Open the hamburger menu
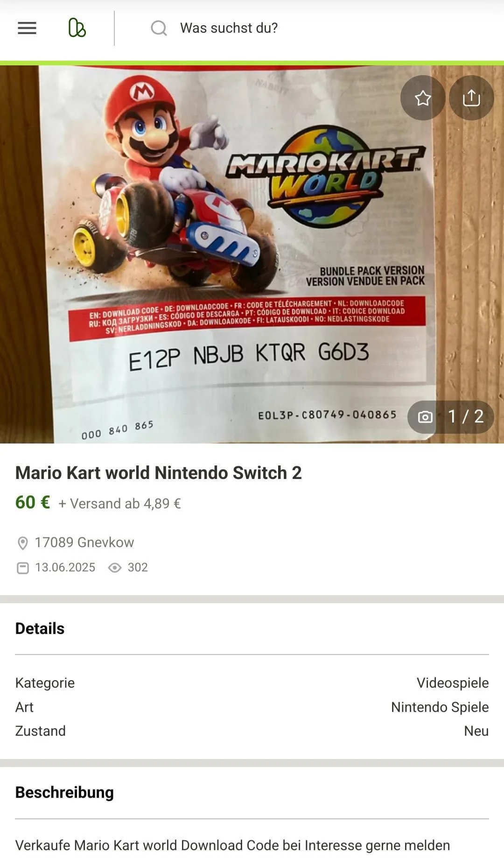 click(x=27, y=28)
